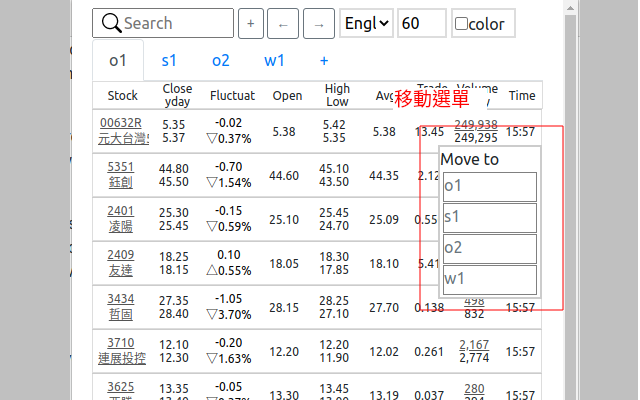Screen dimensions: 640x400
Task: Move stock to s1 in menu
Action: click(x=490, y=218)
